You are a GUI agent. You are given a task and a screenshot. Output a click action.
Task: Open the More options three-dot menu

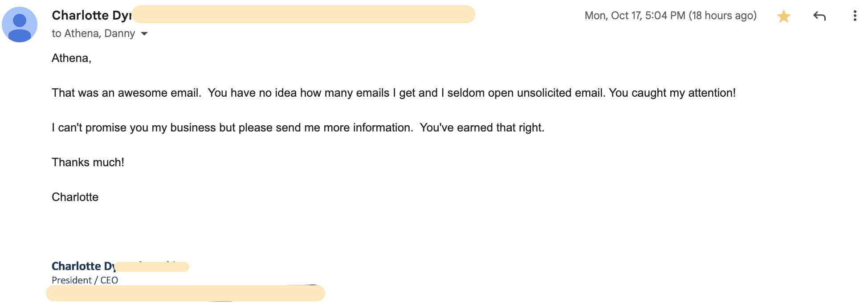(x=855, y=16)
